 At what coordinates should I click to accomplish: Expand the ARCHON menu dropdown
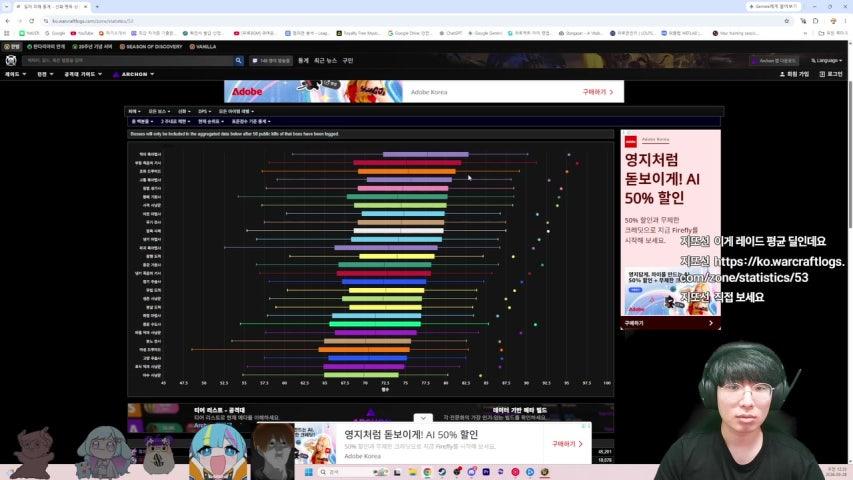133,74
